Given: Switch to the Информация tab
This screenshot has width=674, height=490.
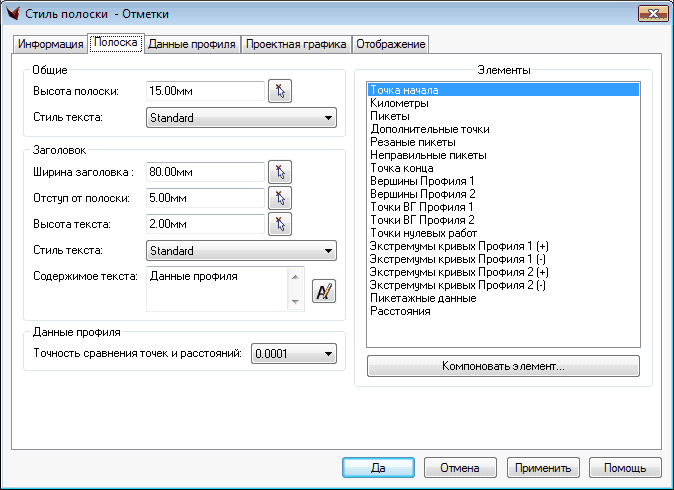Looking at the screenshot, I should (x=50, y=44).
